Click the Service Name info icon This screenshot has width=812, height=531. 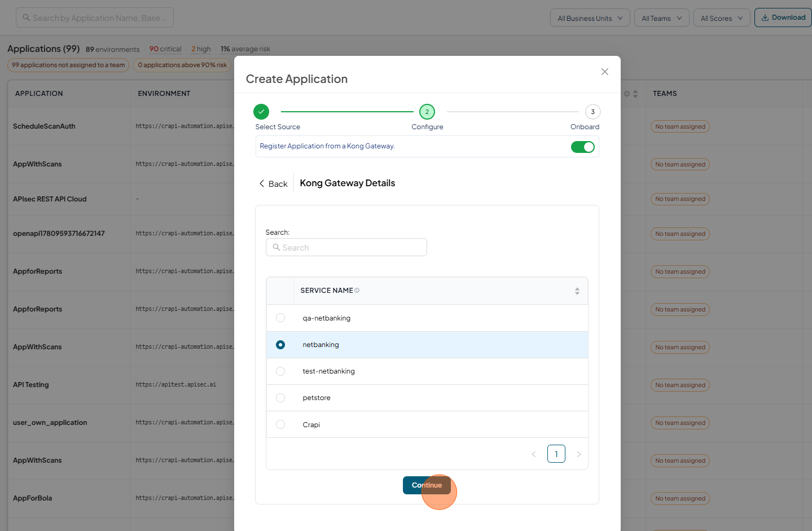357,291
